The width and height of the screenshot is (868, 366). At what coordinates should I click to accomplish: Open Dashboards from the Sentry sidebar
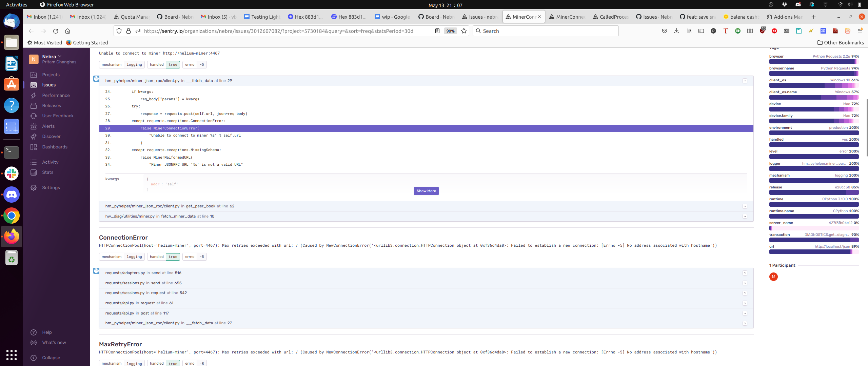click(x=54, y=147)
